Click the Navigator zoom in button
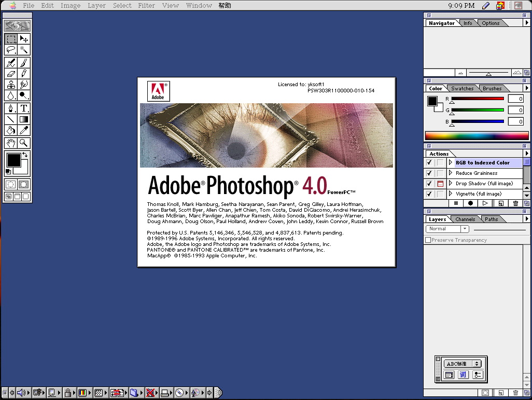 point(517,73)
